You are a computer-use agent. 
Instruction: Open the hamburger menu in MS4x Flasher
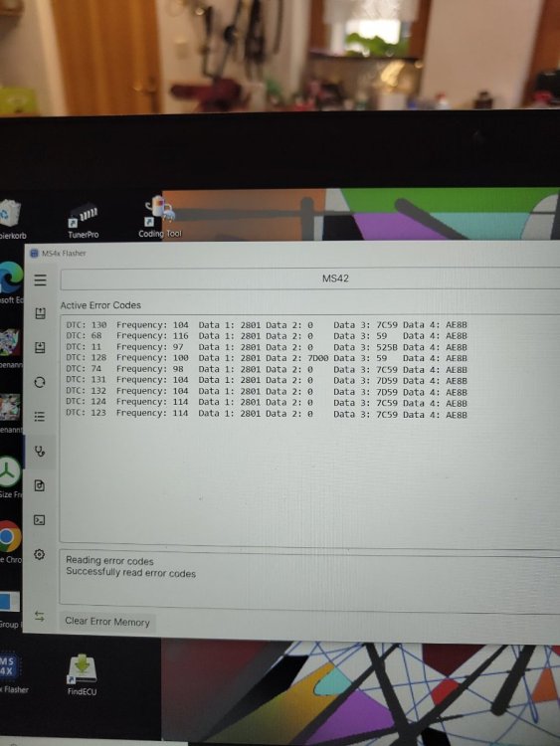click(x=41, y=280)
